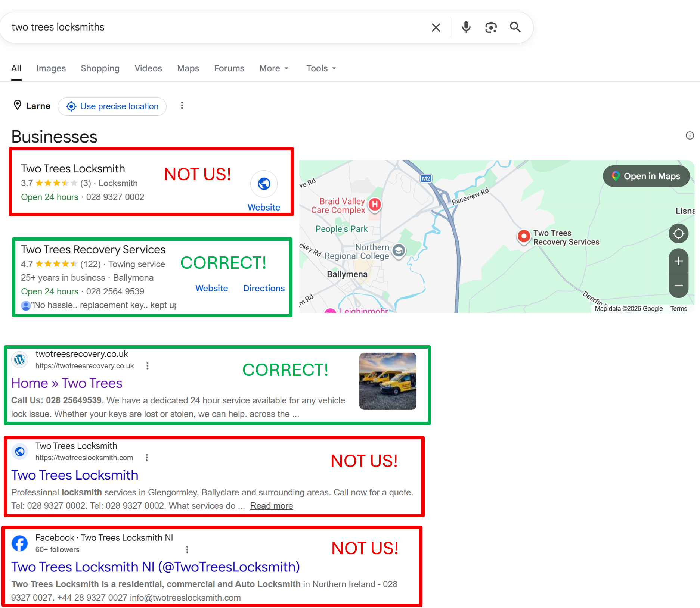Expand the More dropdown
The width and height of the screenshot is (700, 608).
point(274,68)
